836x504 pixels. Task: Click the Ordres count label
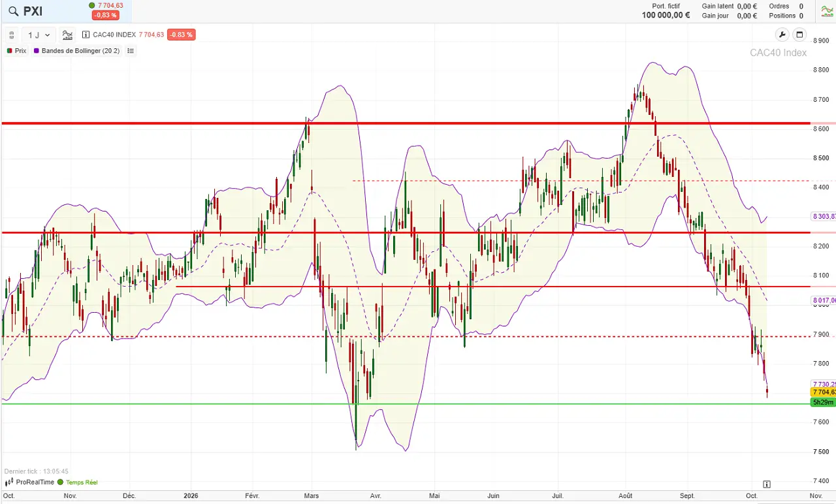pyautogui.click(x=779, y=7)
